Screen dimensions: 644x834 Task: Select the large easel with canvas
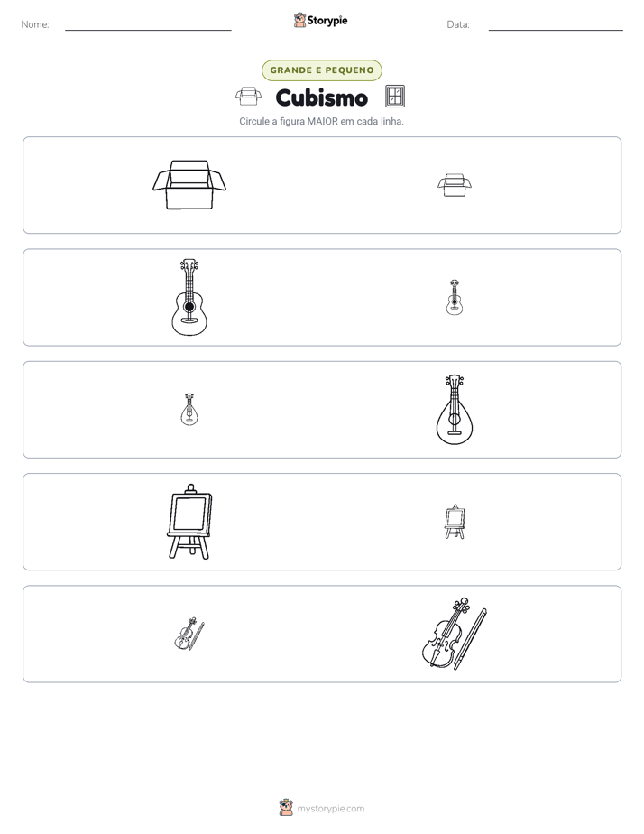189,522
